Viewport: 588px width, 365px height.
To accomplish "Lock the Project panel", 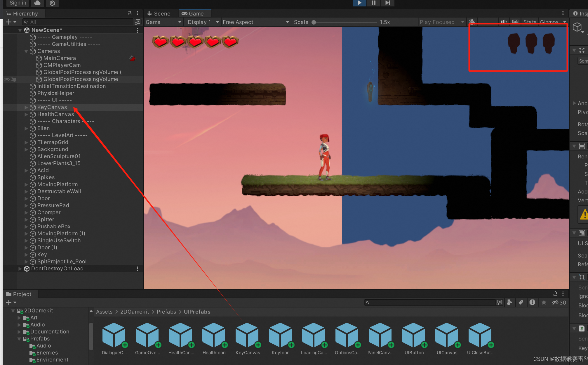I will click(555, 294).
